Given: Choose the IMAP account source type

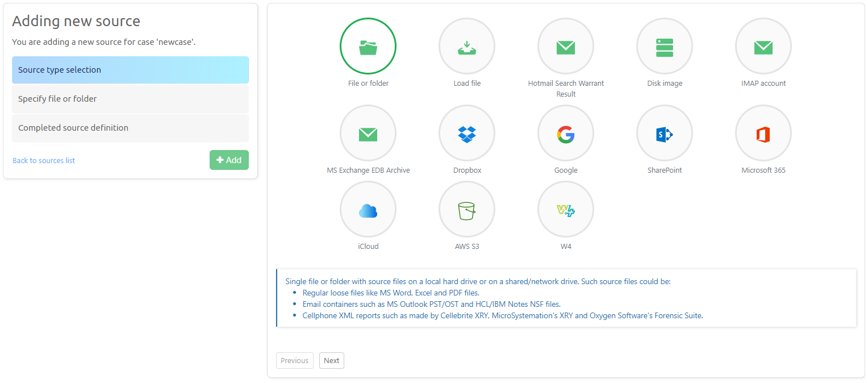Looking at the screenshot, I should pos(763,46).
